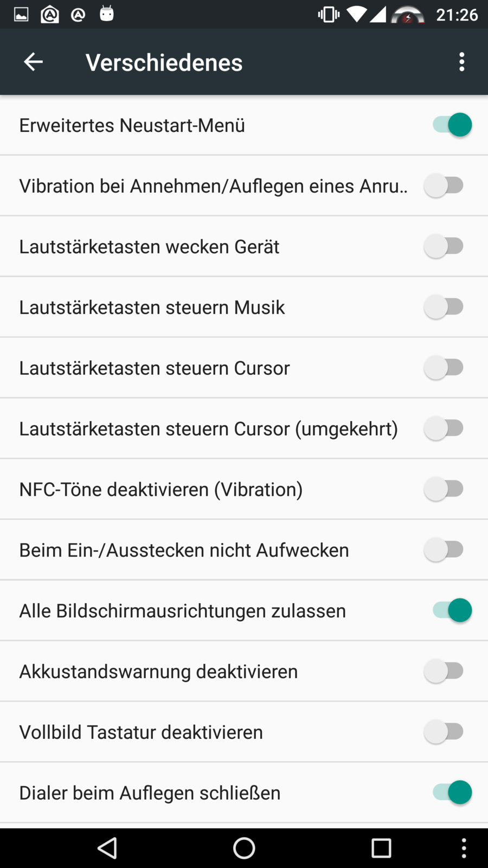The height and width of the screenshot is (868, 488).
Task: Turn off Alle Bildschirmausrichtungen zulassen switch
Action: 452,610
